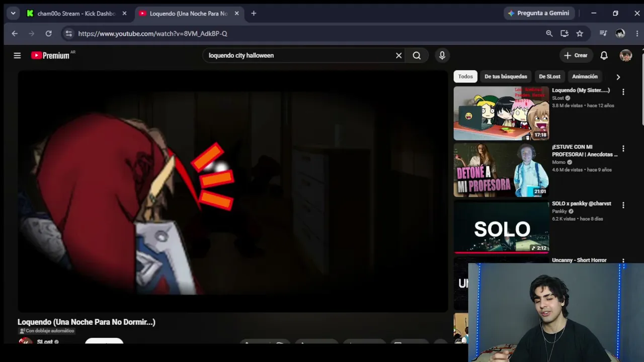Select the Loquendo YouTube browser tab
Image resolution: width=644 pixels, height=362 pixels.
click(x=189, y=14)
